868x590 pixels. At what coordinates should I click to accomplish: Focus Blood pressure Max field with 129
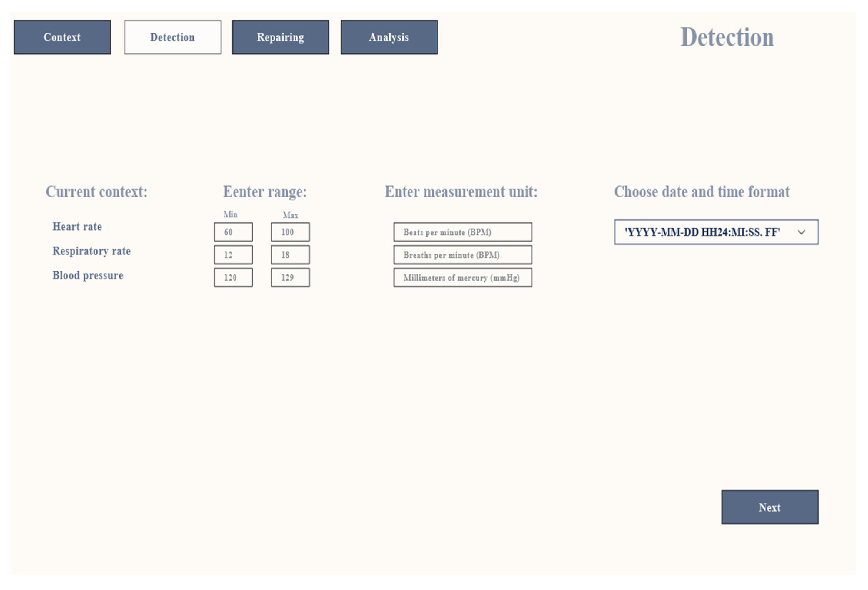click(290, 278)
